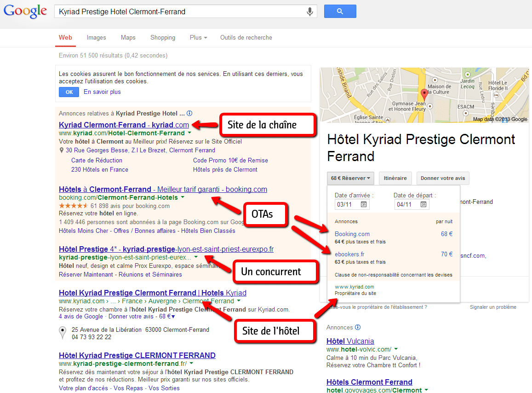
Task: Open the arrival date calendar icon
Action: tap(363, 204)
